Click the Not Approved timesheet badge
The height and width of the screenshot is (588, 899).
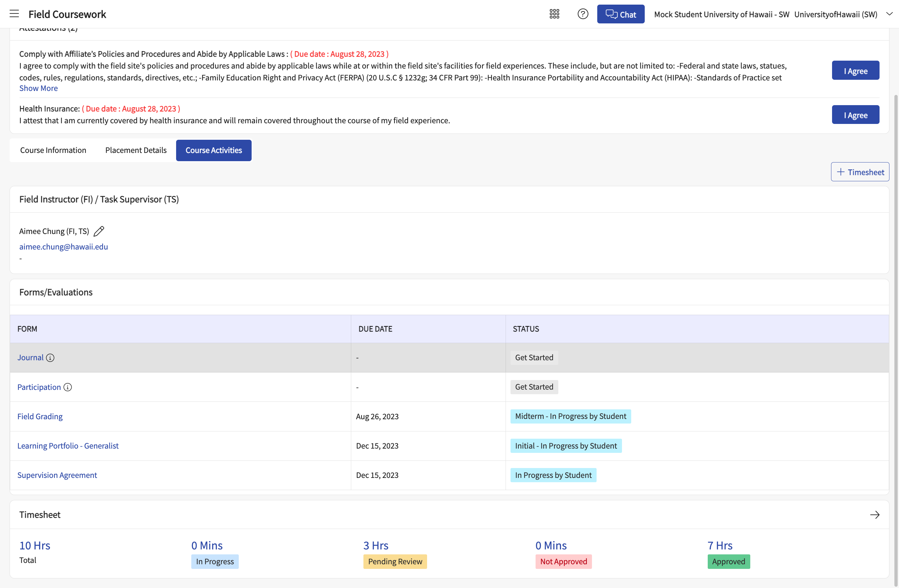pyautogui.click(x=564, y=562)
